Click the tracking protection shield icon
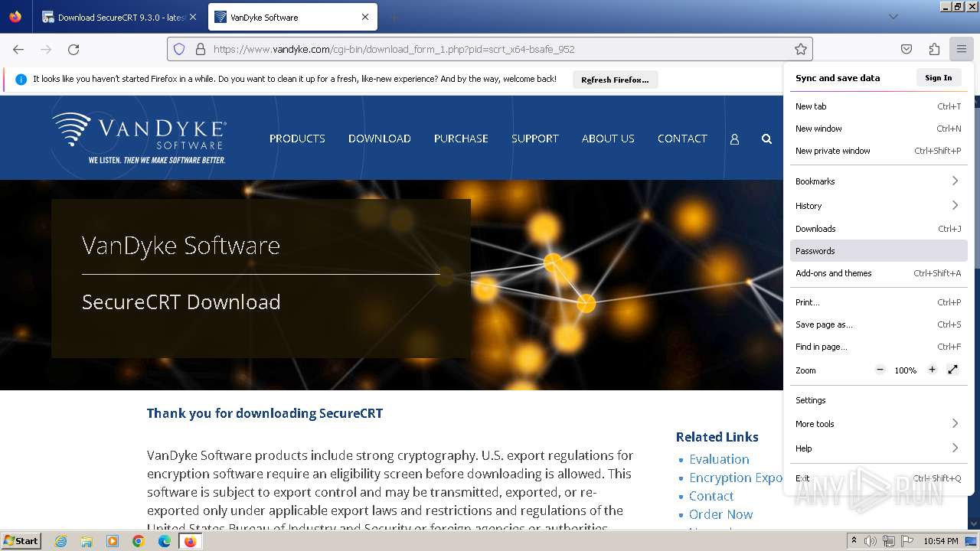 [179, 49]
